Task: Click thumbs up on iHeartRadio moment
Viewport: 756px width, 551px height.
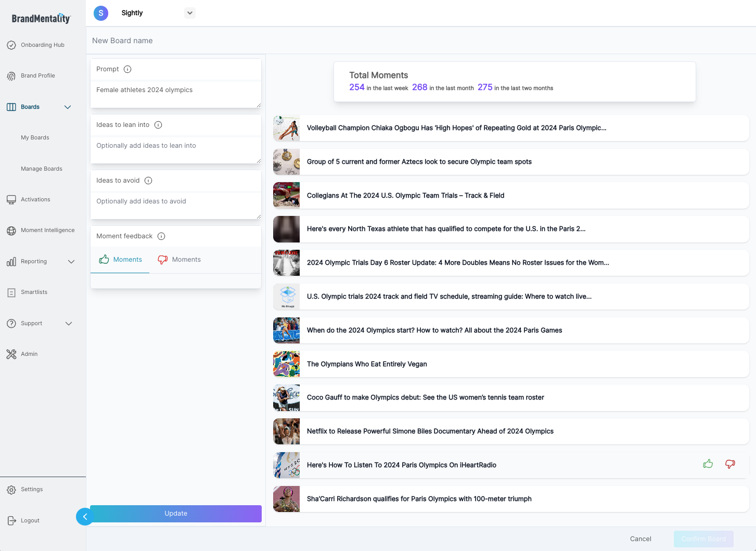Action: pyautogui.click(x=708, y=464)
